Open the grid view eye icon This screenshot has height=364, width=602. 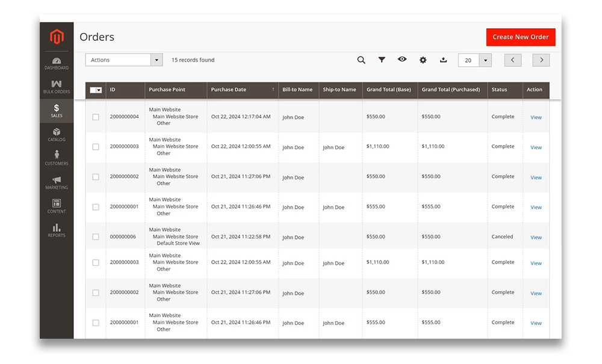pos(402,59)
